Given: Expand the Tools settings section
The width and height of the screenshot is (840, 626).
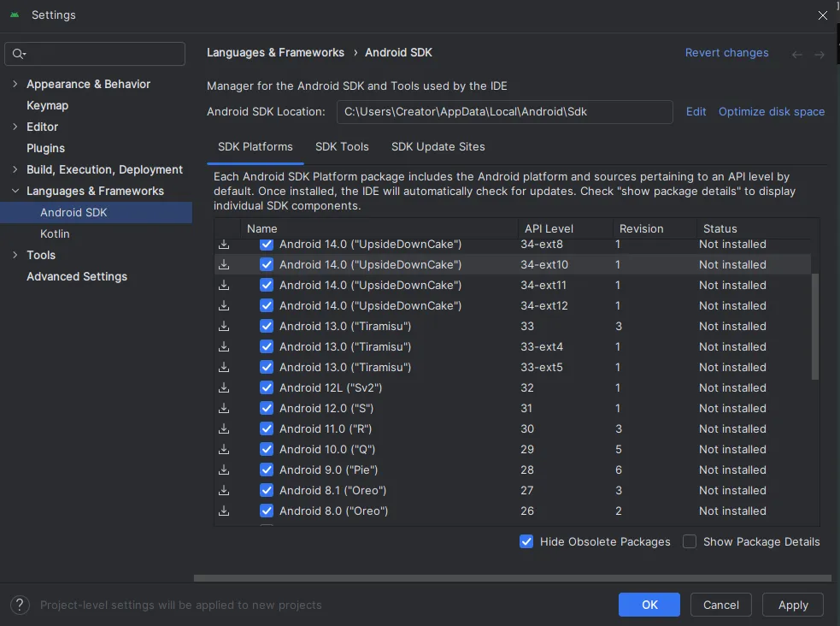Looking at the screenshot, I should click(15, 255).
